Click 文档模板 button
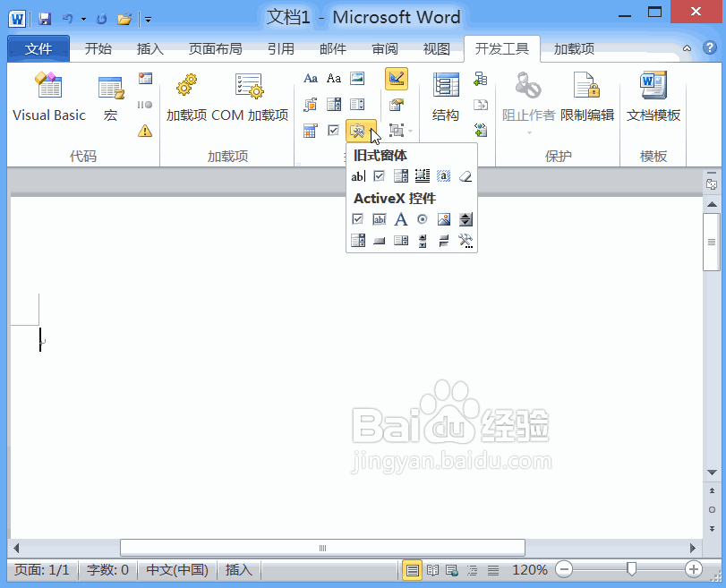 [x=653, y=97]
